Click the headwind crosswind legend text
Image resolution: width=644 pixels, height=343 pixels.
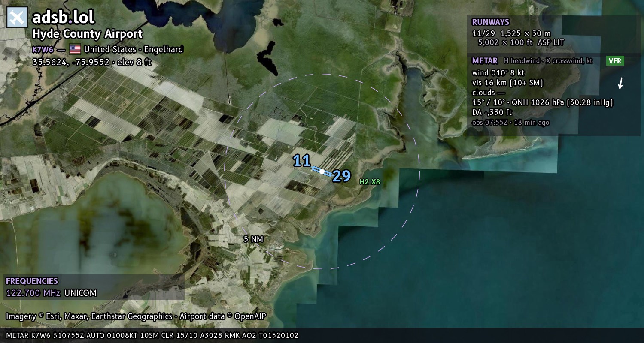[548, 61]
